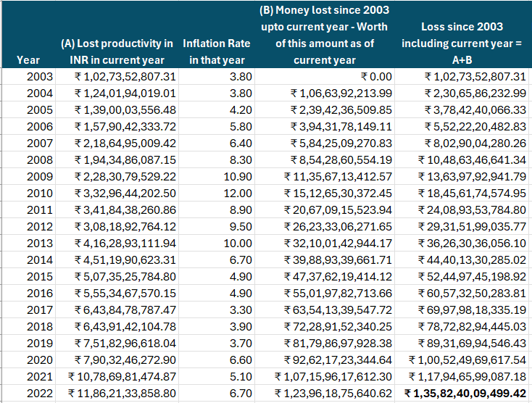
Task: Click inflation rate 5.10 for 2021
Action: [x=217, y=376]
